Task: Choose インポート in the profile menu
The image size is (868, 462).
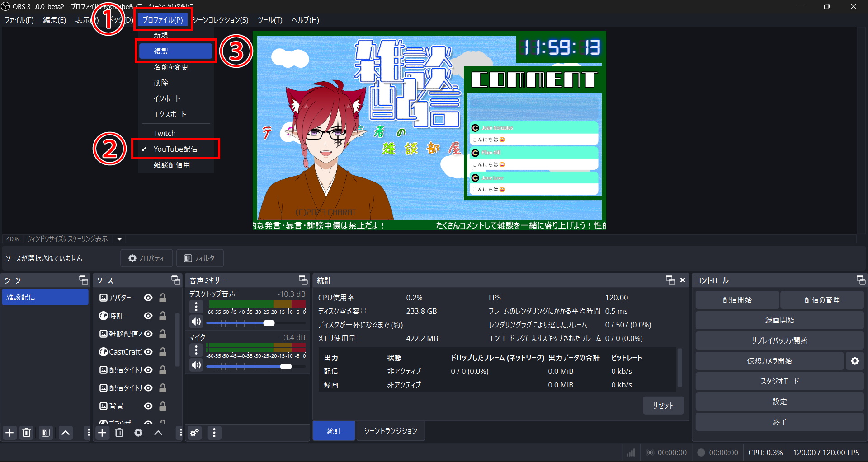Action: point(176,98)
